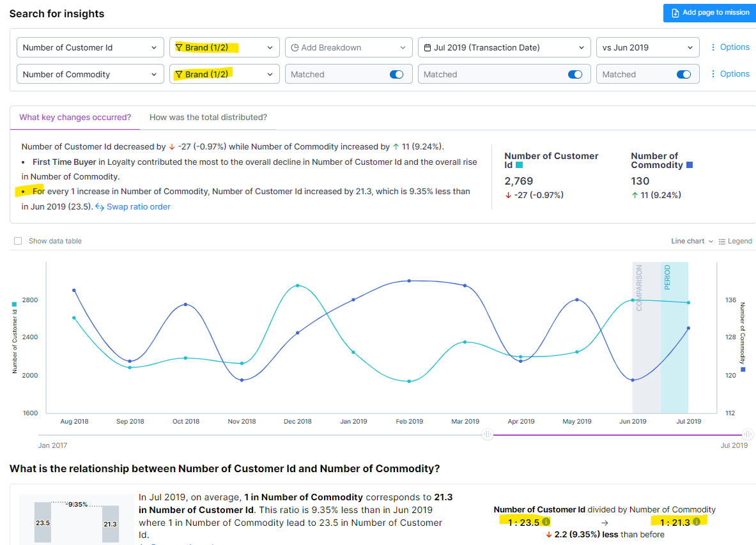The width and height of the screenshot is (756, 545).
Task: Click the filter funnel icon in first Brand filter
Action: 179,47
